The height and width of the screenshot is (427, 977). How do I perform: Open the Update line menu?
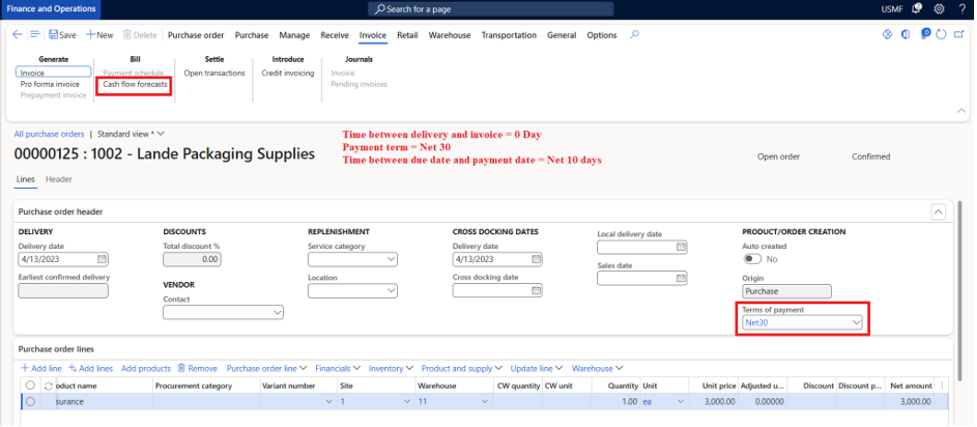coord(537,368)
